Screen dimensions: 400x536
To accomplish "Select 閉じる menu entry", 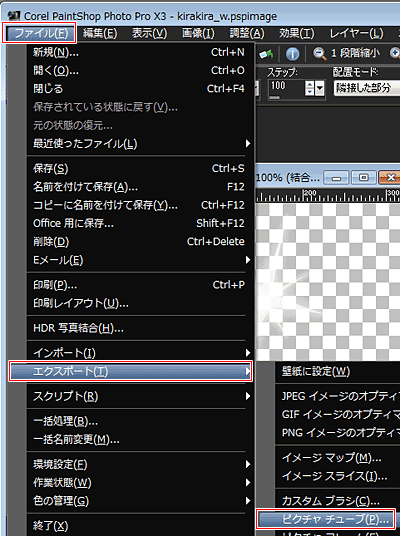I will [x=139, y=89].
